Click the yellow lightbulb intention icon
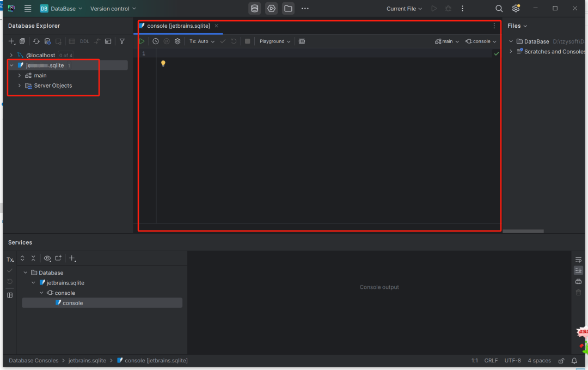 (163, 63)
